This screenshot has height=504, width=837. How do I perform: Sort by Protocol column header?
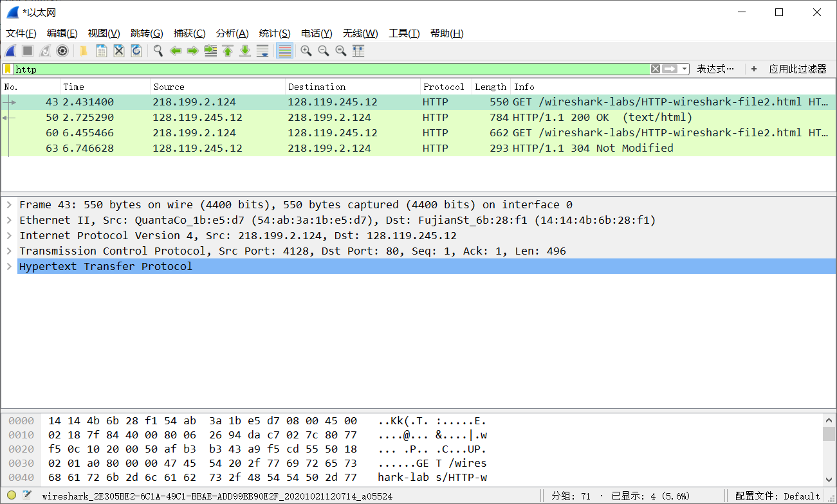pos(446,87)
